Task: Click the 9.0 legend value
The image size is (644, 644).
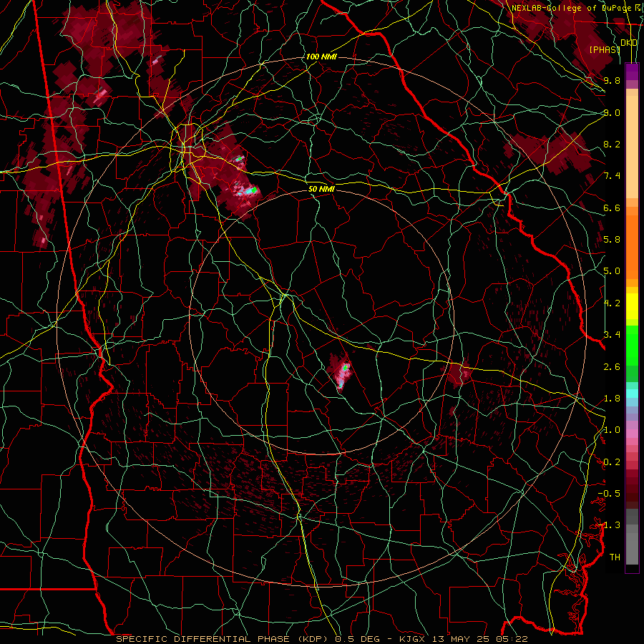Action: (x=612, y=112)
